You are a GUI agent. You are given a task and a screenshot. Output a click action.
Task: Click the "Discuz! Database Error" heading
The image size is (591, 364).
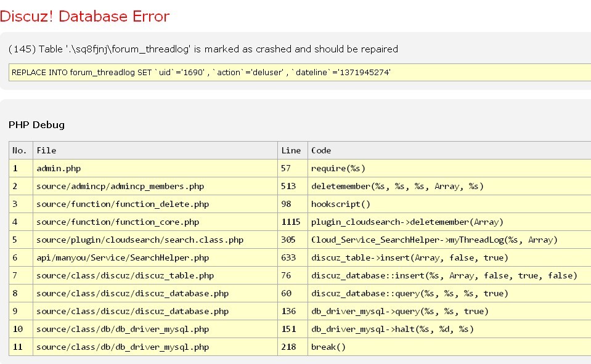point(85,16)
